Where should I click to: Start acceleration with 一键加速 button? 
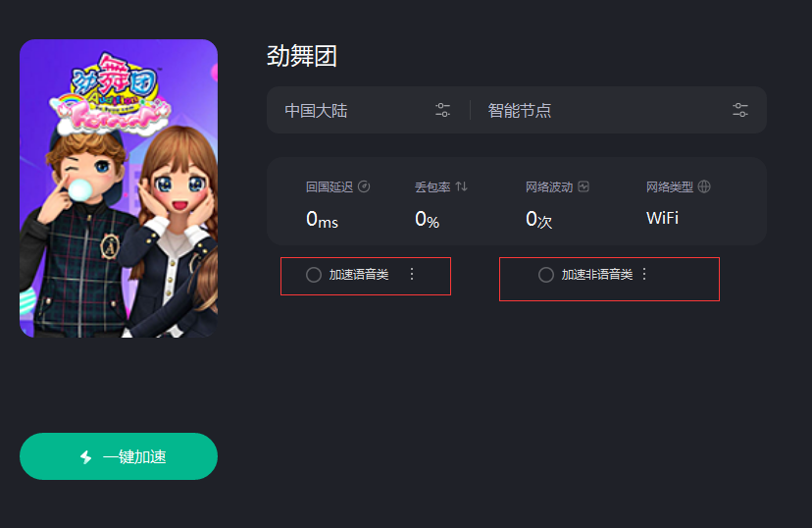[x=119, y=456]
